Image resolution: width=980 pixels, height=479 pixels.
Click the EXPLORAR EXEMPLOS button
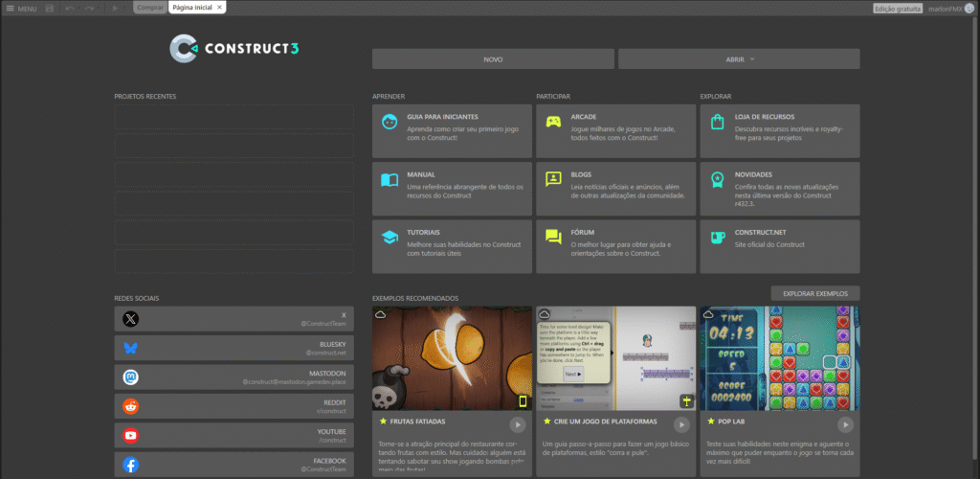point(815,293)
